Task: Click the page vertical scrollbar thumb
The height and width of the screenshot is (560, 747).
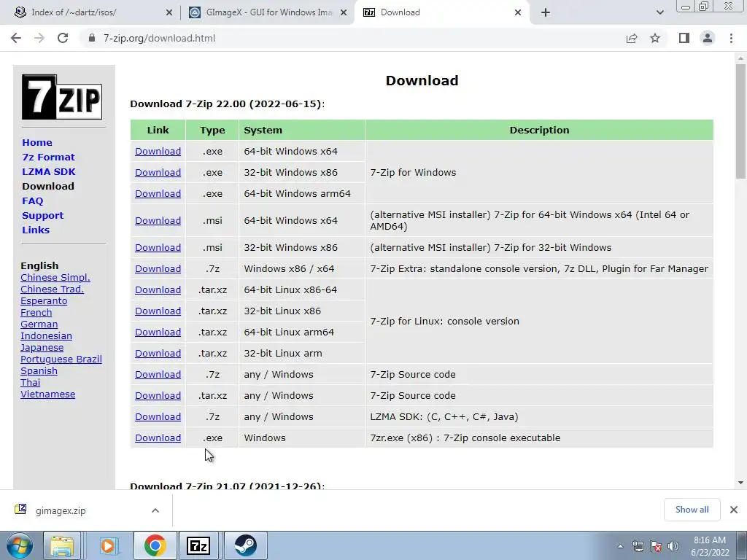Action: [x=740, y=122]
